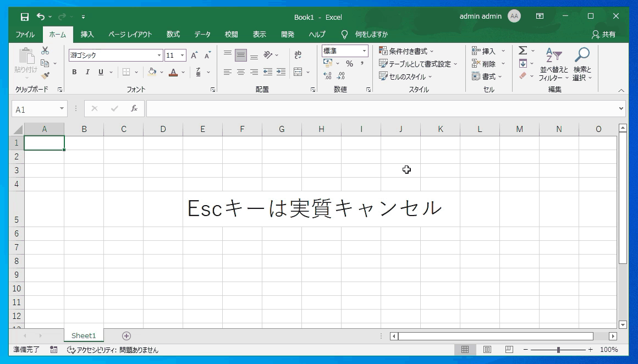
Task: Toggle bold formatting
Action: [74, 72]
